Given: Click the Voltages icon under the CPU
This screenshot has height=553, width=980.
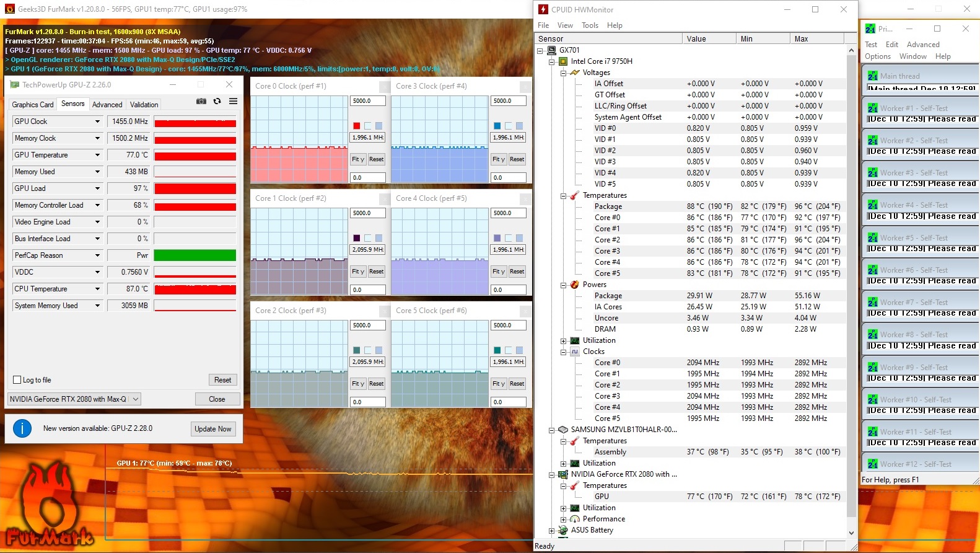Looking at the screenshot, I should pyautogui.click(x=575, y=73).
